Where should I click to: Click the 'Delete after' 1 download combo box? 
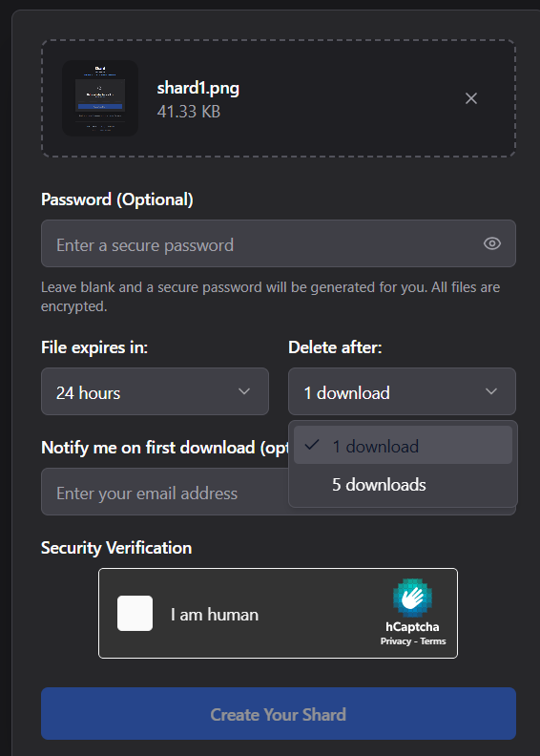(402, 391)
